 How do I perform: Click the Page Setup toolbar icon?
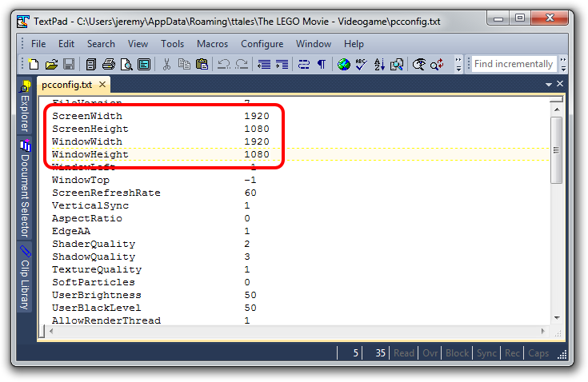click(144, 65)
